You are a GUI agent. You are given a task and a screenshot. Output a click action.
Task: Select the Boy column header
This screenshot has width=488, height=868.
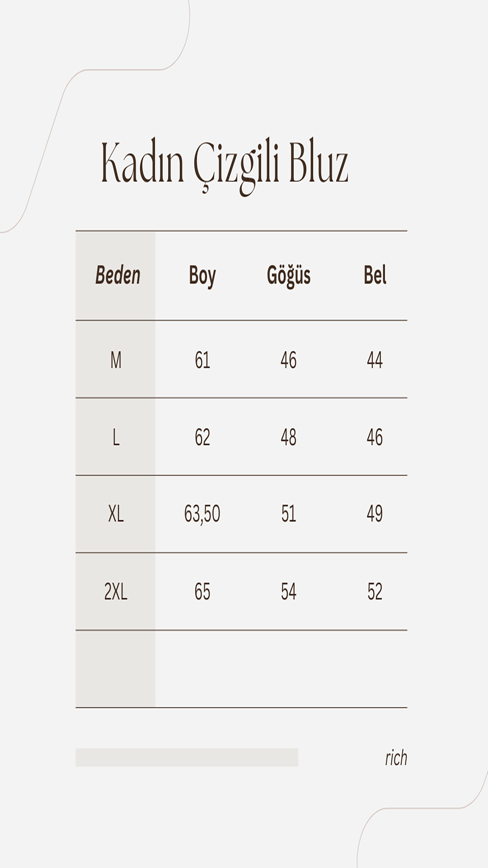click(202, 276)
